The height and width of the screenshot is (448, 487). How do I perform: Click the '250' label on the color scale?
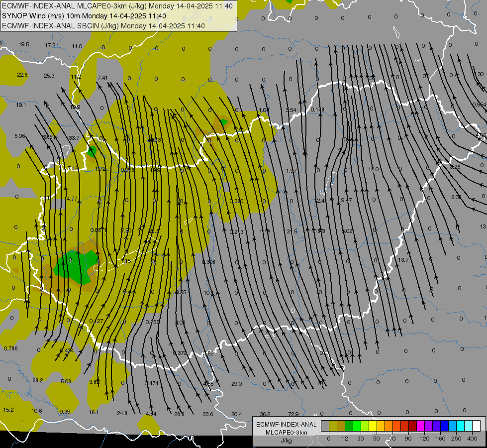[x=456, y=439]
